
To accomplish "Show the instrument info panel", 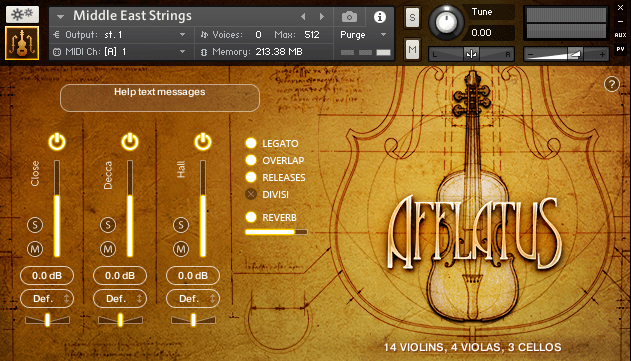I will point(379,17).
